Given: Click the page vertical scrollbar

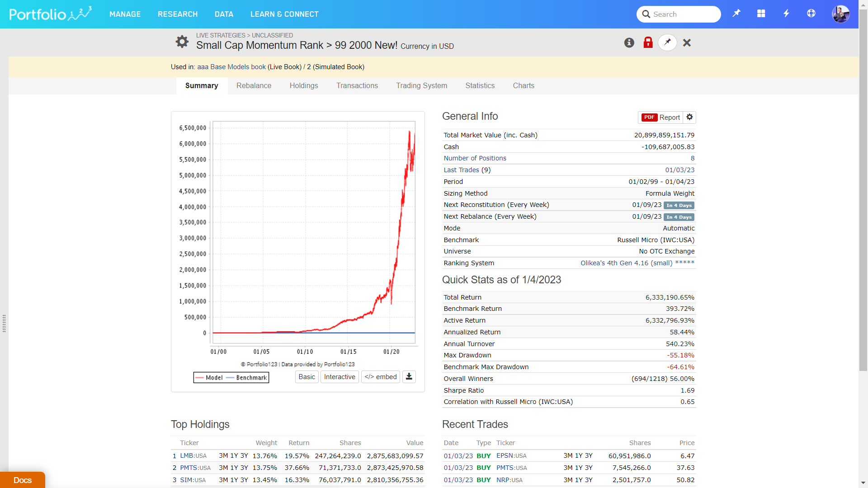Looking at the screenshot, I should tap(863, 190).
